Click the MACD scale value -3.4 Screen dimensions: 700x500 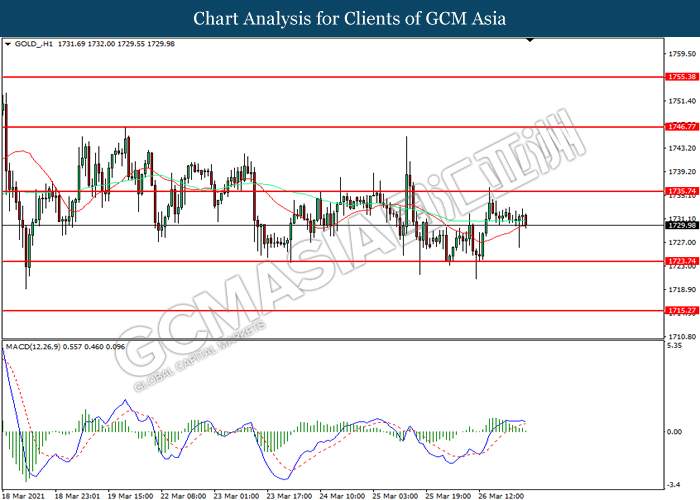tap(674, 485)
